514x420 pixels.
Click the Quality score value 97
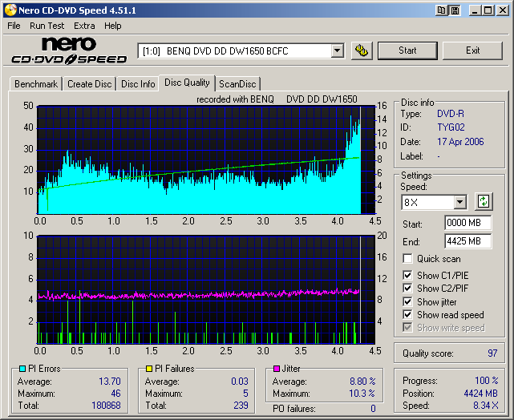point(492,353)
